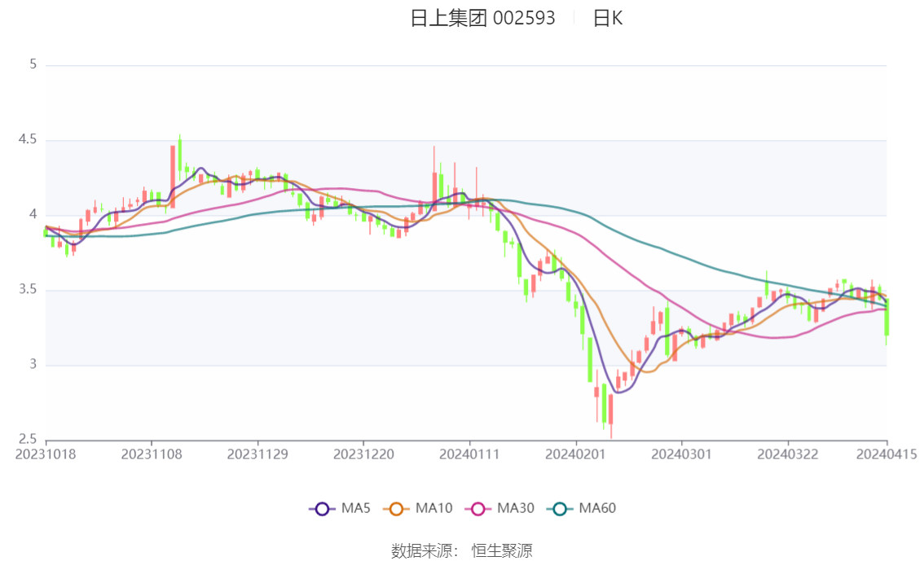This screenshot has height=561, width=924.
Task: Select the 日K period label
Action: 608,18
